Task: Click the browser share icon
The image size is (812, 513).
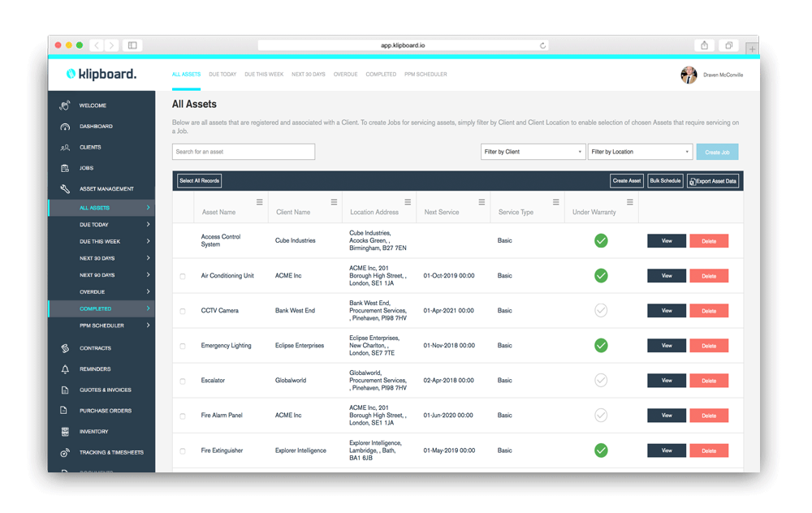Action: tap(704, 45)
